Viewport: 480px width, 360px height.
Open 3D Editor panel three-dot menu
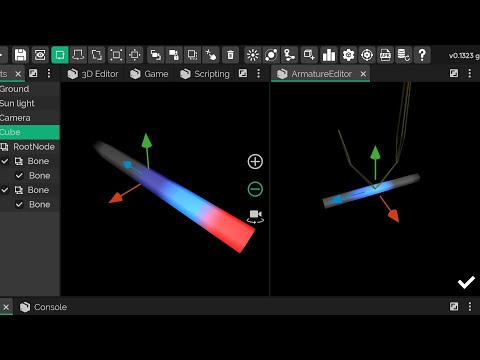259,73
